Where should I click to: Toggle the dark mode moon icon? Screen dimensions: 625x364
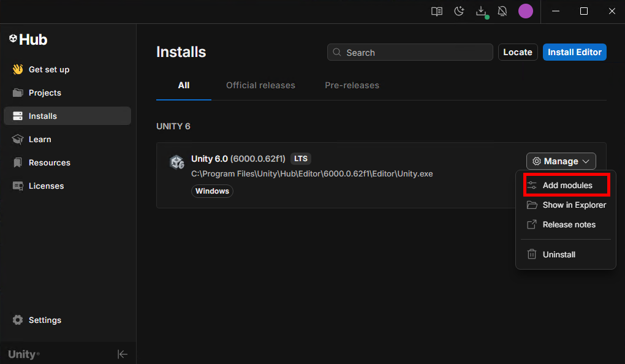[x=459, y=11]
